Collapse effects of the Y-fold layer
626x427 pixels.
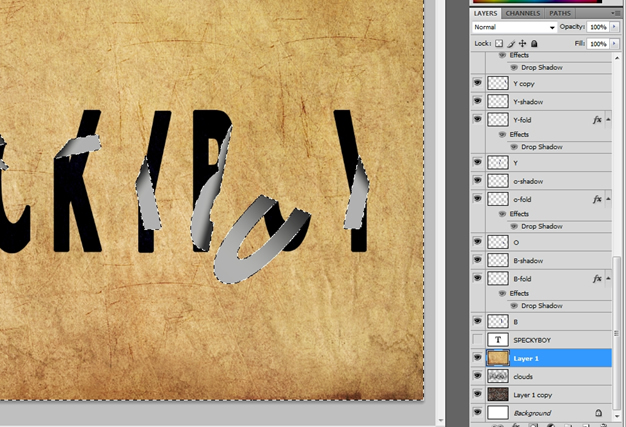(608, 120)
